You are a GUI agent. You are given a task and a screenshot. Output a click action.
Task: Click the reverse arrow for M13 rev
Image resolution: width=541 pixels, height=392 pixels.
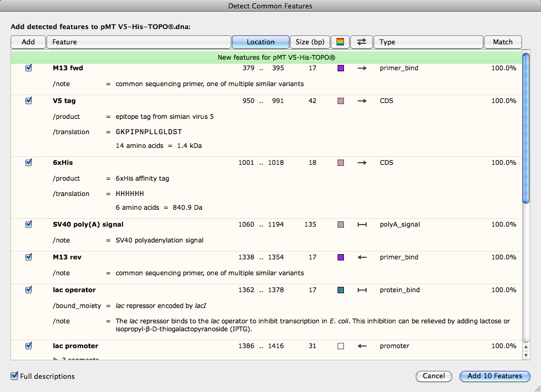point(362,257)
